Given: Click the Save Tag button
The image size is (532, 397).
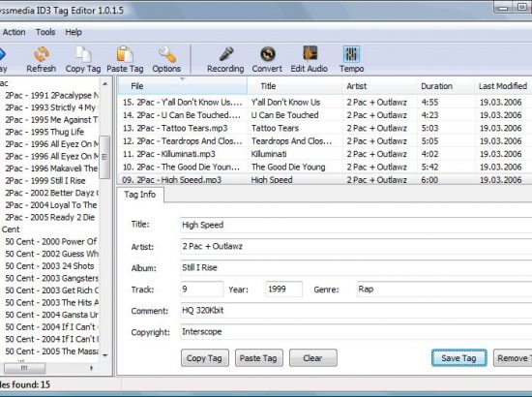Looking at the screenshot, I should pos(458,358).
